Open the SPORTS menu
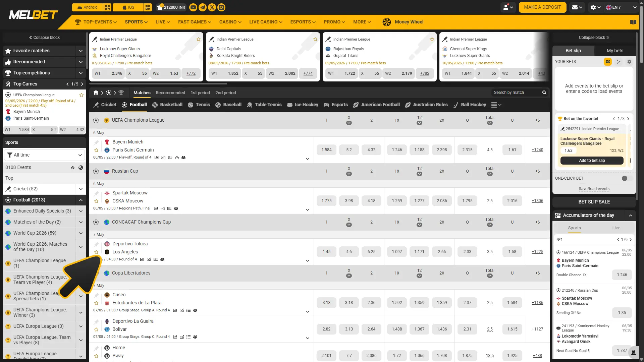The height and width of the screenshot is (362, 644). click(136, 22)
